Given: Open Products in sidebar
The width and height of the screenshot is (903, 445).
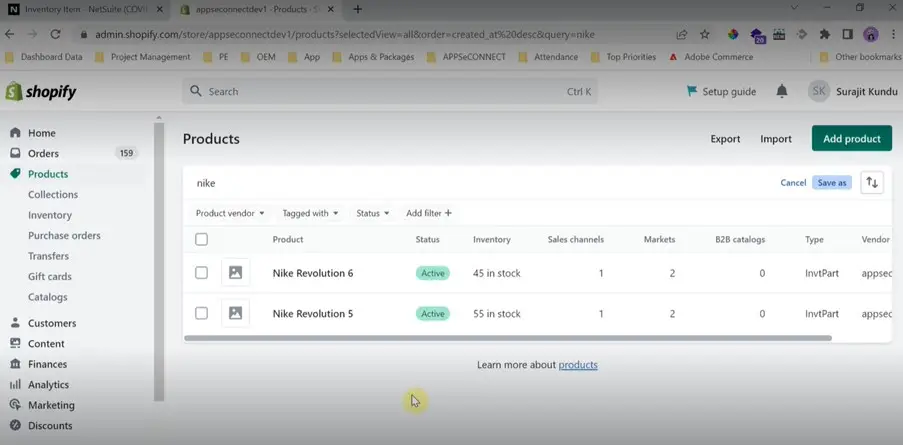Looking at the screenshot, I should (x=48, y=174).
